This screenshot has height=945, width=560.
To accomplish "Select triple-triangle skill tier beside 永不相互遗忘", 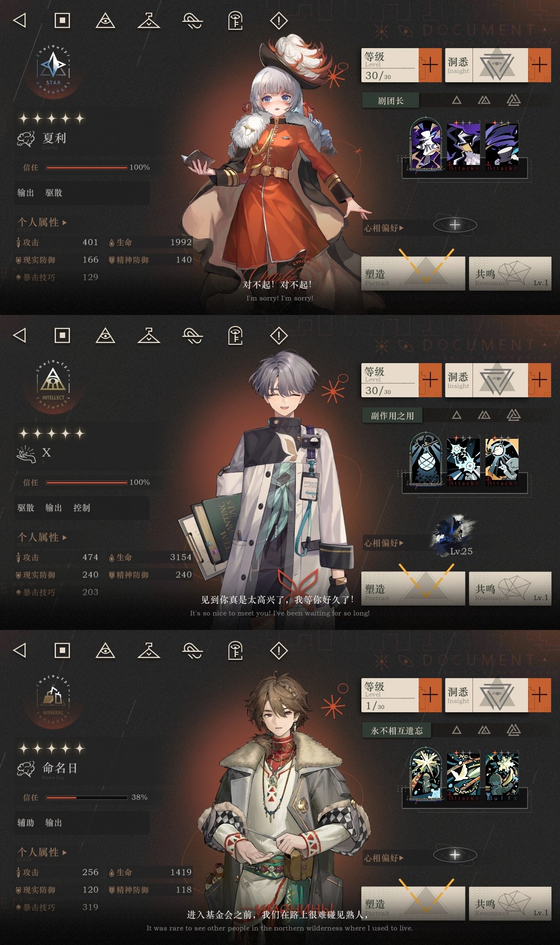I will 514,730.
